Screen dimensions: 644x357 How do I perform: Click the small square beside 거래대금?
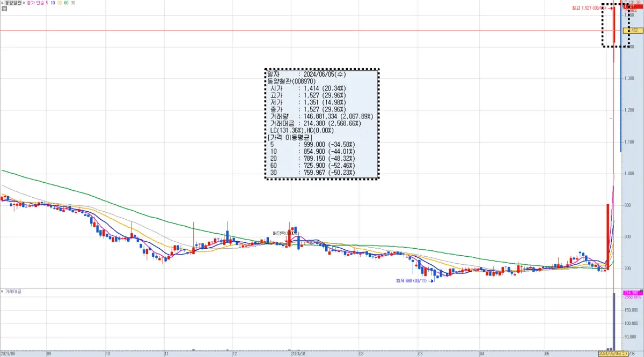(x=3, y=292)
